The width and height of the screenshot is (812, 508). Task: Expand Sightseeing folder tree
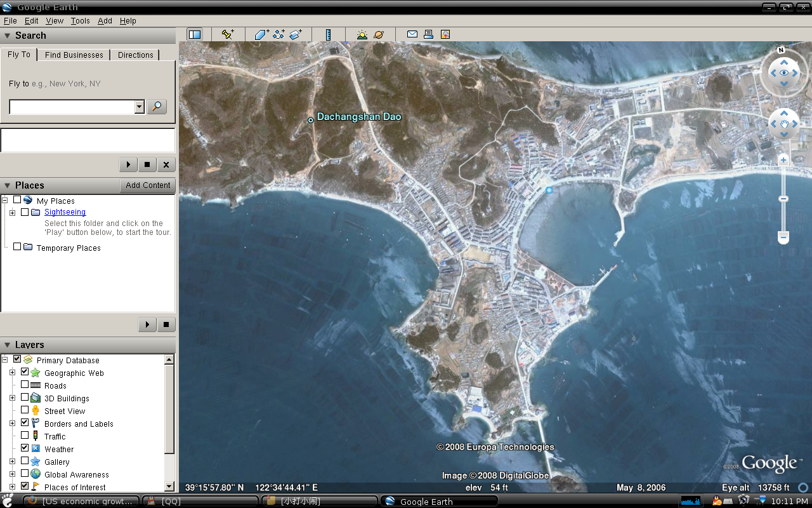(12, 213)
